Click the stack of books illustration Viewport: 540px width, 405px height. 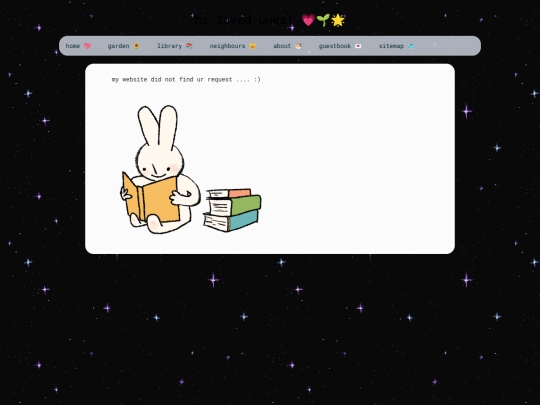click(232, 210)
